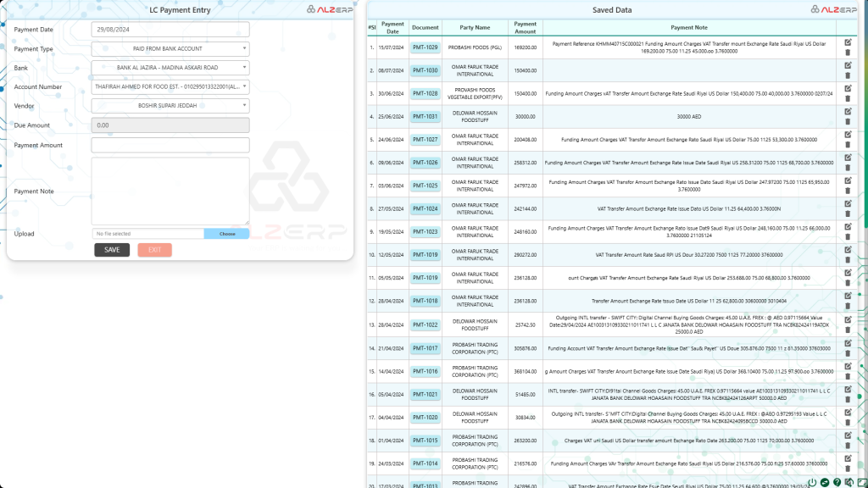Viewport: 868px width, 488px height.
Task: Delete the PMT-1026 payment record
Action: pos(848,169)
